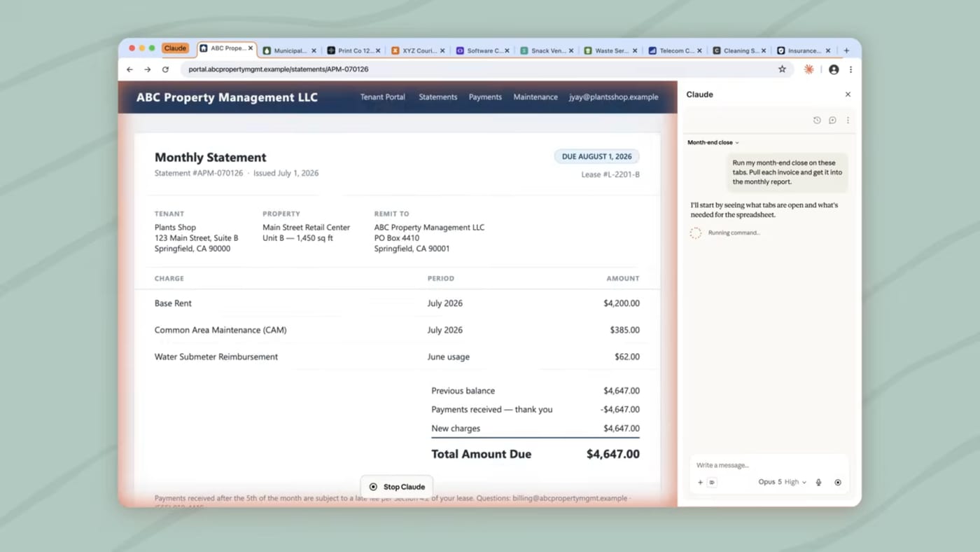The height and width of the screenshot is (552, 980).
Task: Close the Claude side panel
Action: tap(848, 95)
